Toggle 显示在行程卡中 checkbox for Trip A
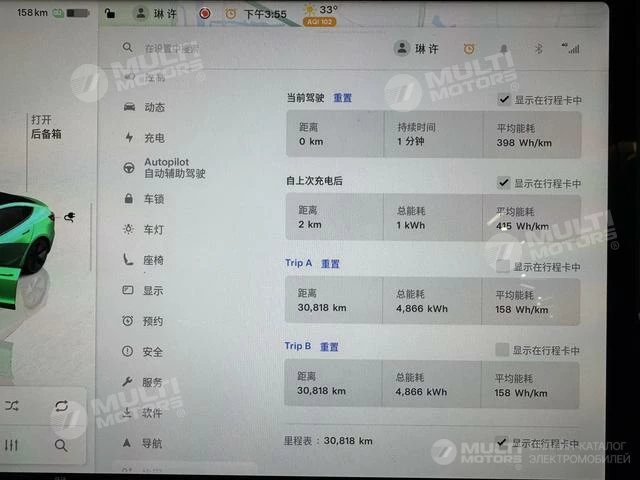 (502, 266)
